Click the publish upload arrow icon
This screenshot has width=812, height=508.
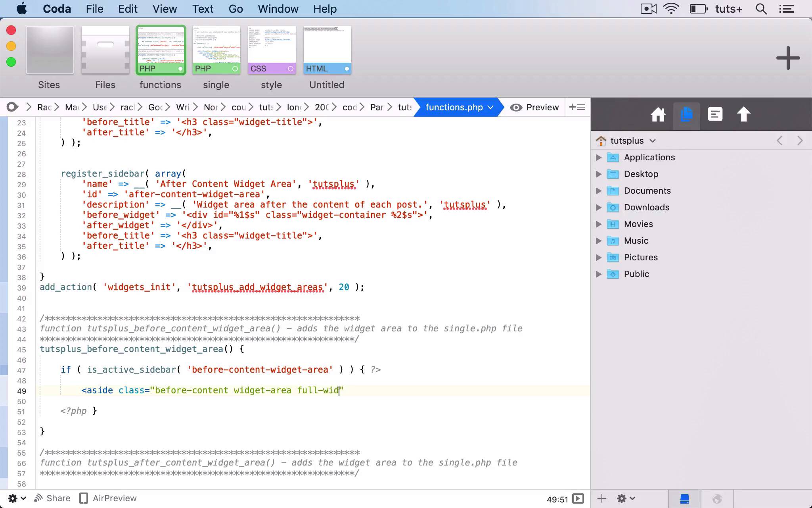[743, 114]
